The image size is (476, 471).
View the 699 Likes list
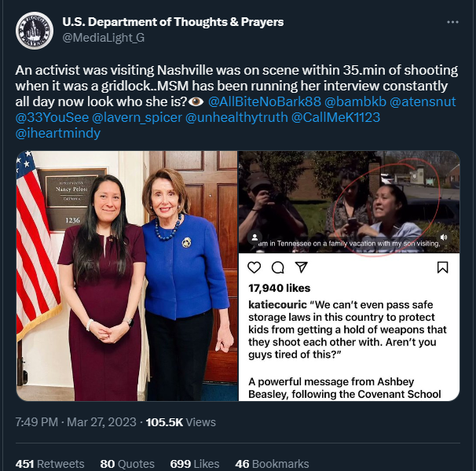point(195,464)
